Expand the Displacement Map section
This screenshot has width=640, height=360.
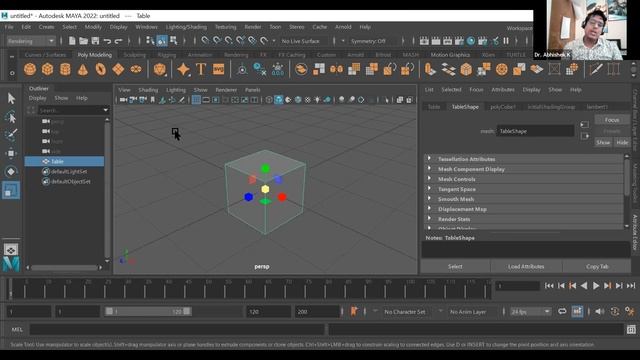(x=524, y=209)
